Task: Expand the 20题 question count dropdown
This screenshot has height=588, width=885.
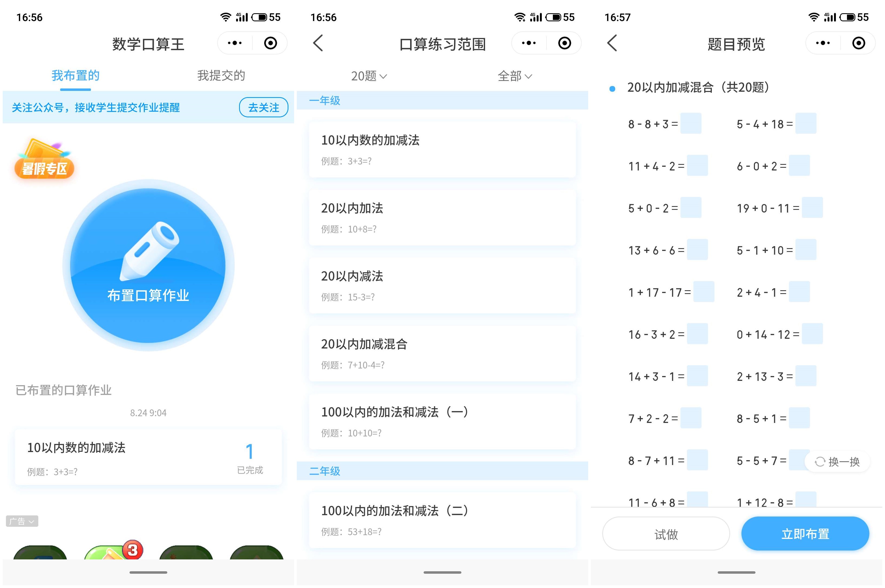Action: tap(369, 76)
